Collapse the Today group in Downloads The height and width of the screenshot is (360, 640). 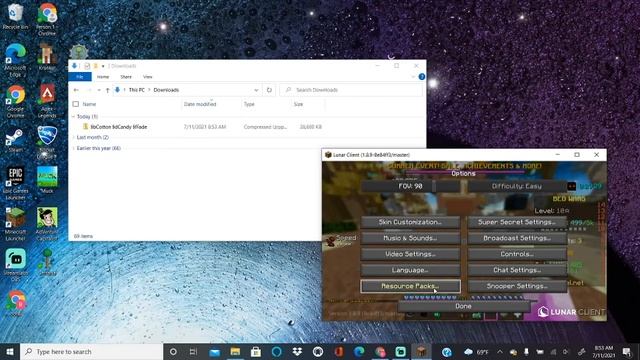73,117
